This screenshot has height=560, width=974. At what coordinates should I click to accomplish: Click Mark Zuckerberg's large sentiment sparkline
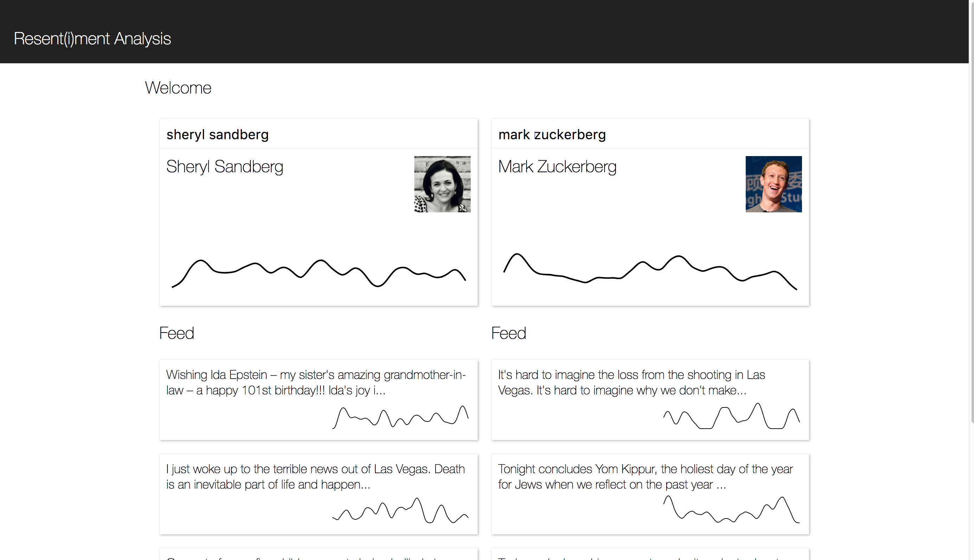[x=650, y=271]
